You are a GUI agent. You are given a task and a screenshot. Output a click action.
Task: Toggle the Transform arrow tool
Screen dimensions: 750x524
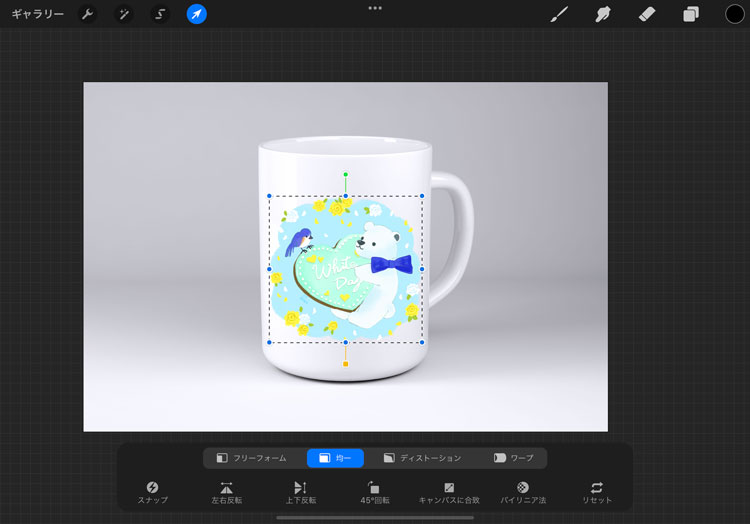[197, 14]
